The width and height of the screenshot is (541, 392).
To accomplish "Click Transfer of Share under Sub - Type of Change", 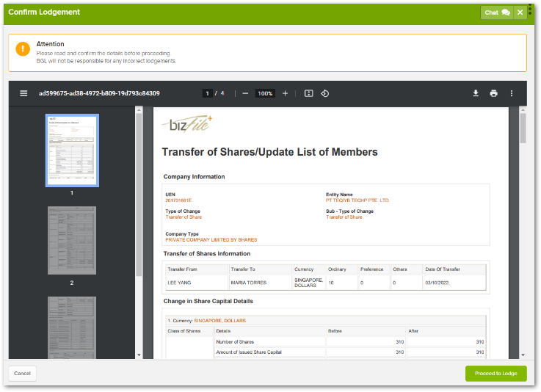I will tap(344, 217).
